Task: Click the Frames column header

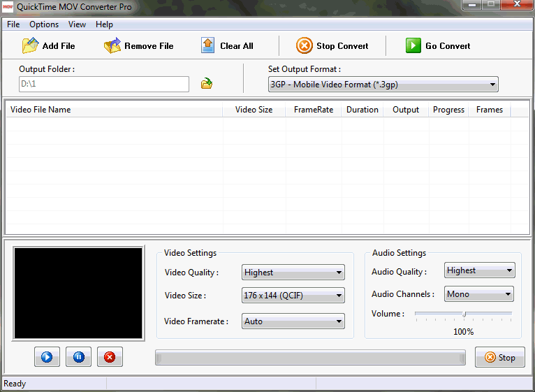Action: [x=490, y=110]
